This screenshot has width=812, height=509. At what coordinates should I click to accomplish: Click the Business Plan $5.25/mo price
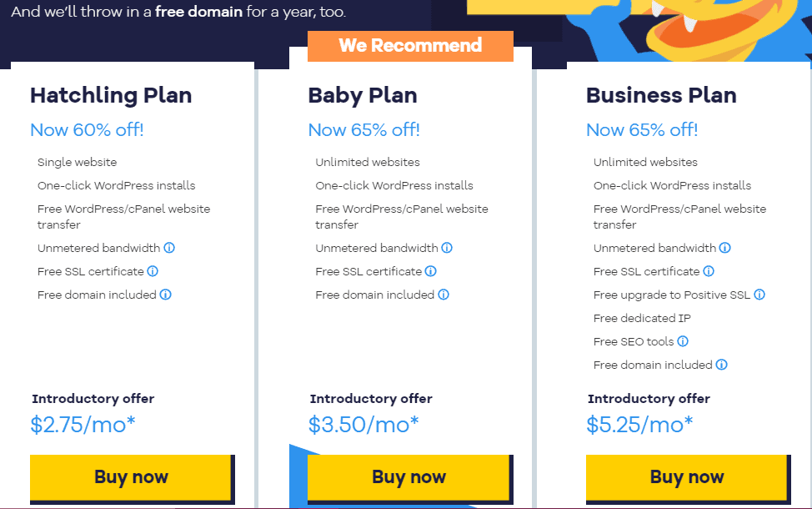click(x=639, y=425)
